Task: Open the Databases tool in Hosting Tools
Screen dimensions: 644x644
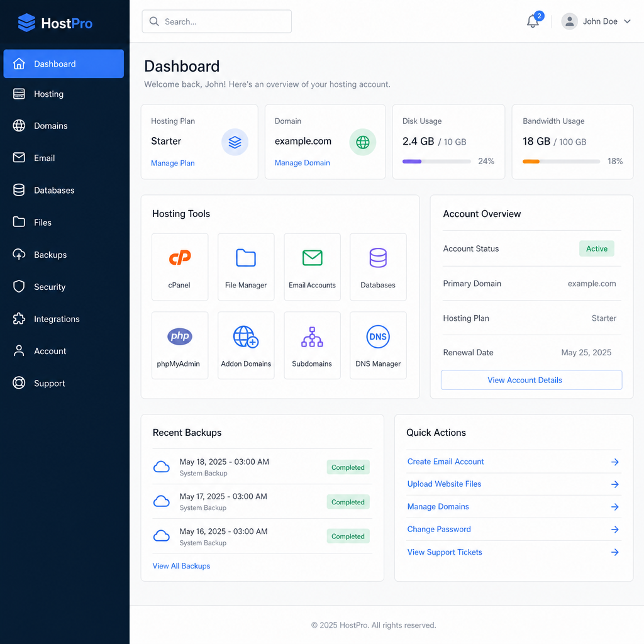Action: coord(378,267)
